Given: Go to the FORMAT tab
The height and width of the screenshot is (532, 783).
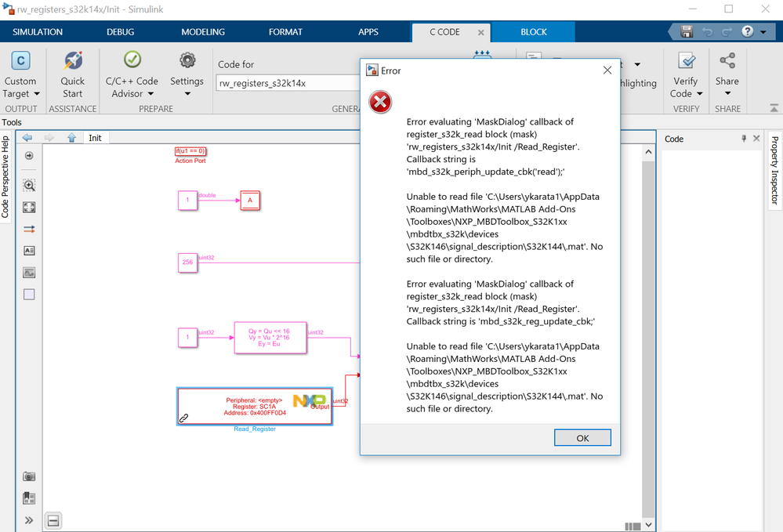Looking at the screenshot, I should coord(285,32).
